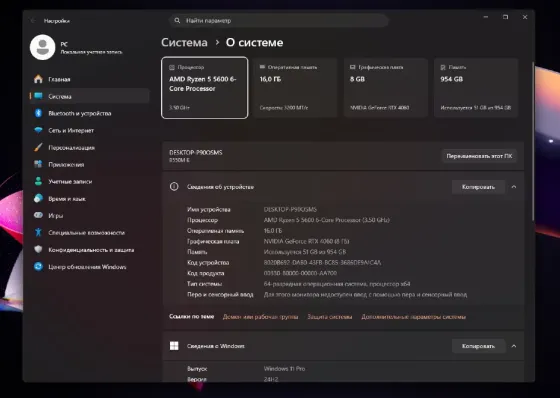Select Персонализация menu item
The width and height of the screenshot is (560, 398).
[x=89, y=147]
